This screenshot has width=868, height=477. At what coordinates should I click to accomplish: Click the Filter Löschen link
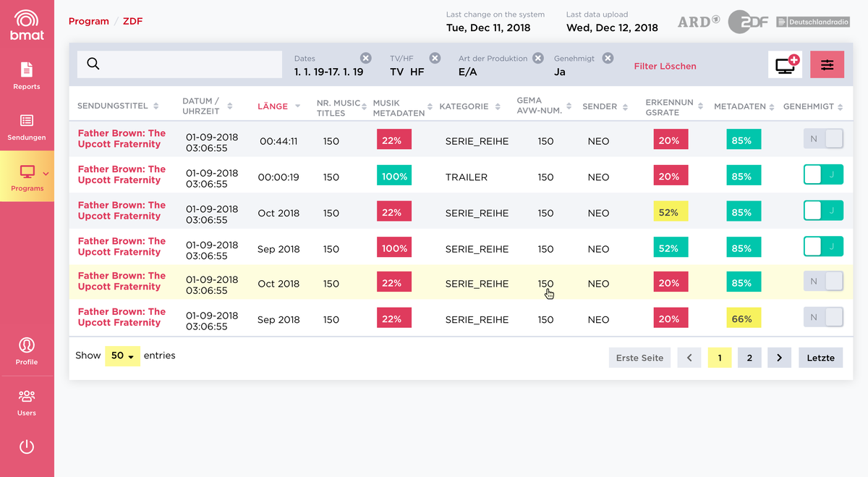pyautogui.click(x=665, y=64)
